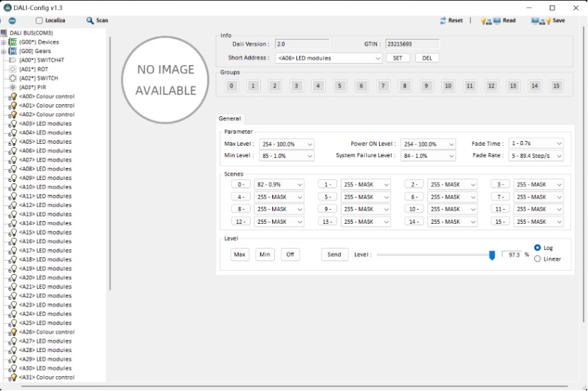Select the DALI BUS(COM3) root icon
Image resolution: width=588 pixels, height=391 pixels.
point(4,33)
